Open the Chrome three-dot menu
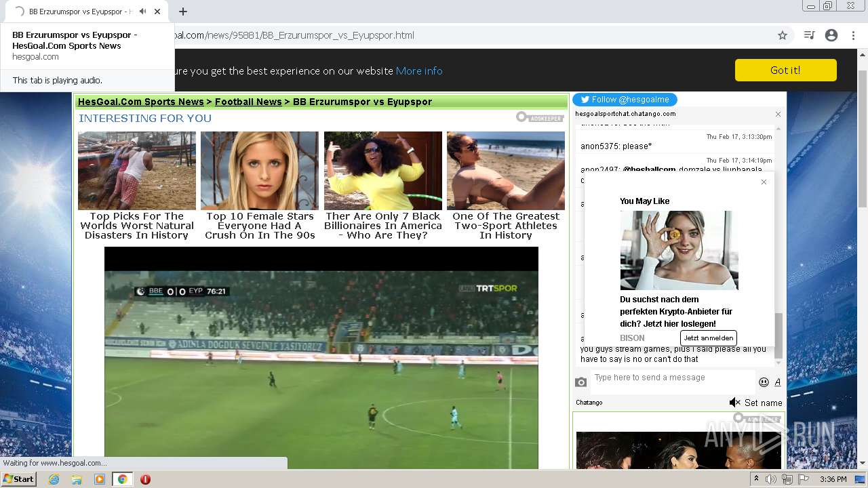Screen dimensions: 868x488 (853, 35)
